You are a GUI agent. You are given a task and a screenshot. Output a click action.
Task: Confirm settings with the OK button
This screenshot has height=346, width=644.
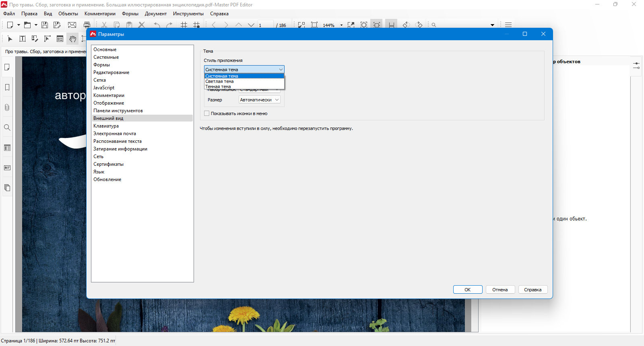[x=468, y=290]
